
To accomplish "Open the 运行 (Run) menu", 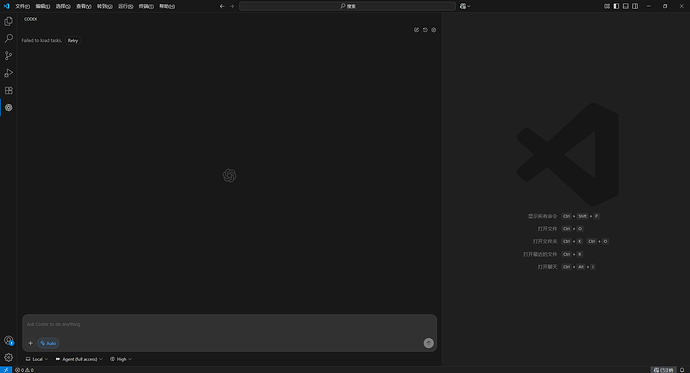I will (125, 6).
